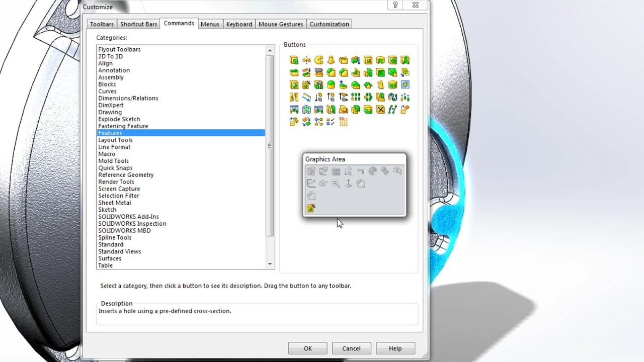Image resolution: width=644 pixels, height=362 pixels.
Task: Select the Standard Views category
Action: (120, 251)
